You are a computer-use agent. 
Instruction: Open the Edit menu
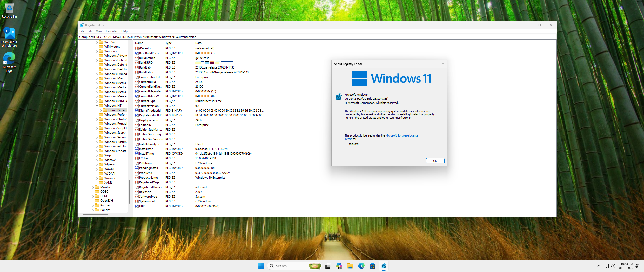[90, 31]
